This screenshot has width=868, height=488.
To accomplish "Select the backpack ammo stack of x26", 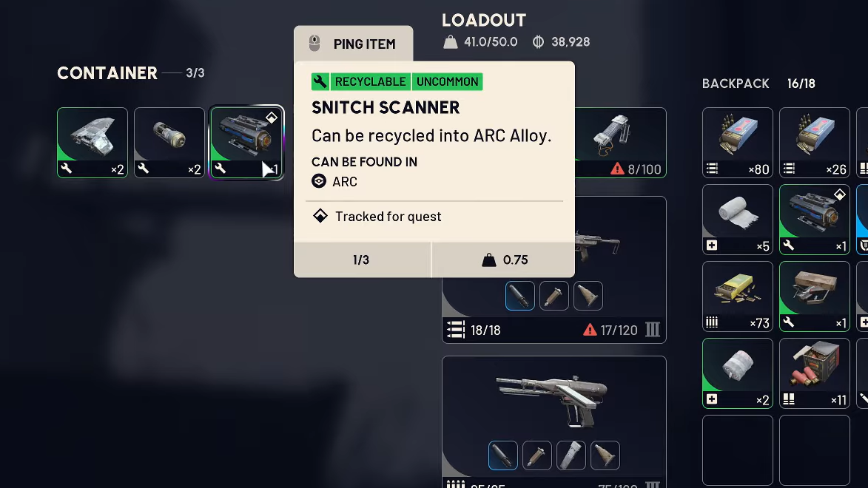I will 814,142.
